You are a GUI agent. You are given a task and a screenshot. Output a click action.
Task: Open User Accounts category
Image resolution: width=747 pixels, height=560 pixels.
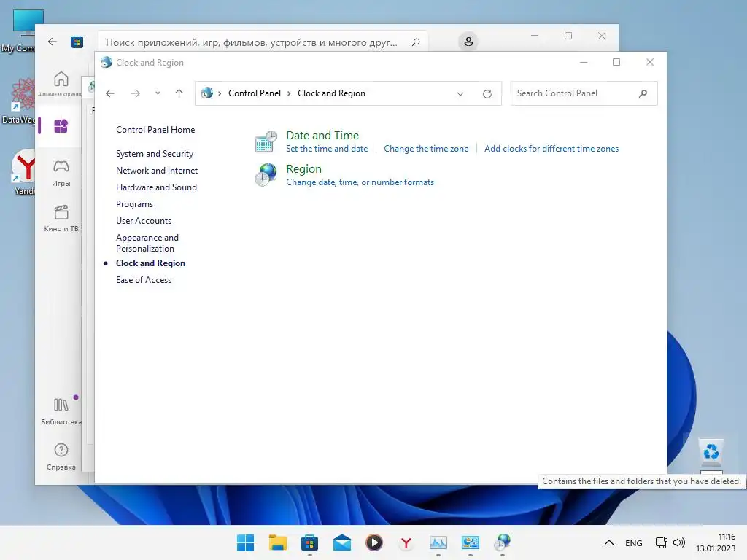coord(144,220)
